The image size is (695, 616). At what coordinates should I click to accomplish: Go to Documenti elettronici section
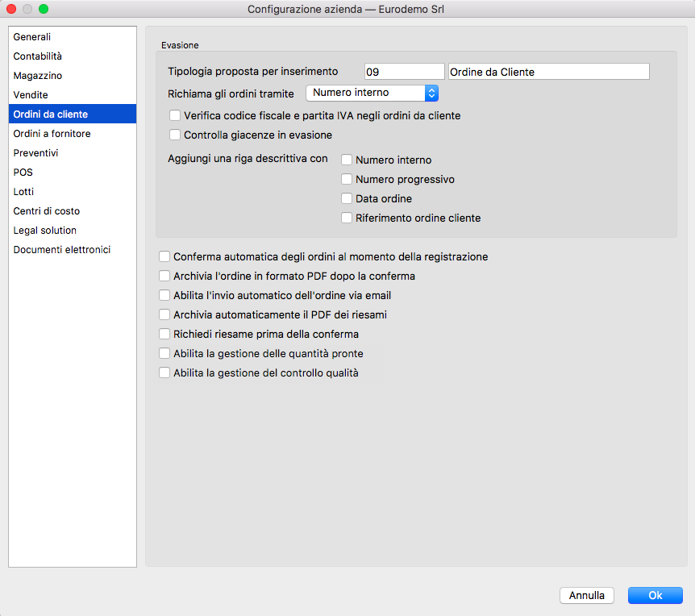[x=62, y=250]
